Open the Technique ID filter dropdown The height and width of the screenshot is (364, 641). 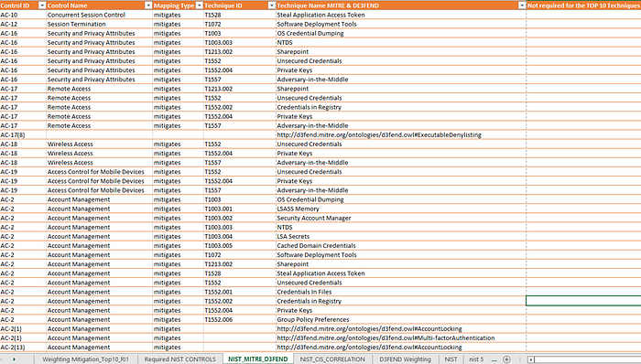tap(271, 5)
